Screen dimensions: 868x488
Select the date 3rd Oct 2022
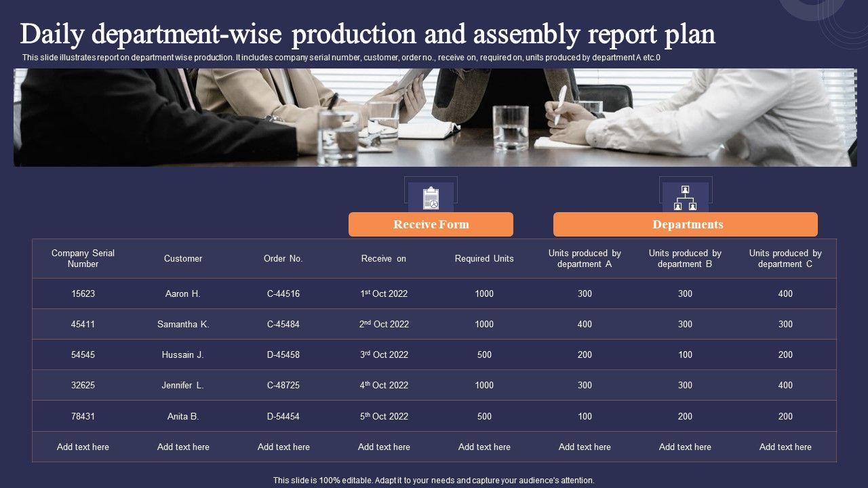pos(384,354)
